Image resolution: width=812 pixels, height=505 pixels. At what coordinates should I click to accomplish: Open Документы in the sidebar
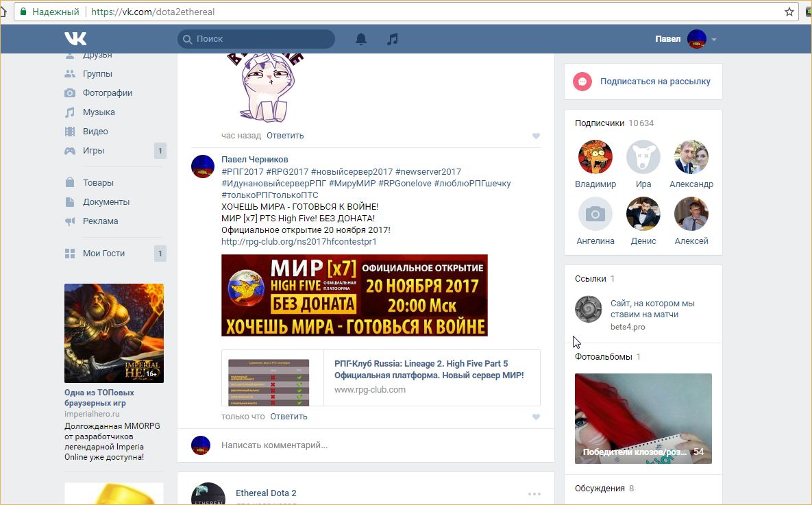click(x=106, y=201)
